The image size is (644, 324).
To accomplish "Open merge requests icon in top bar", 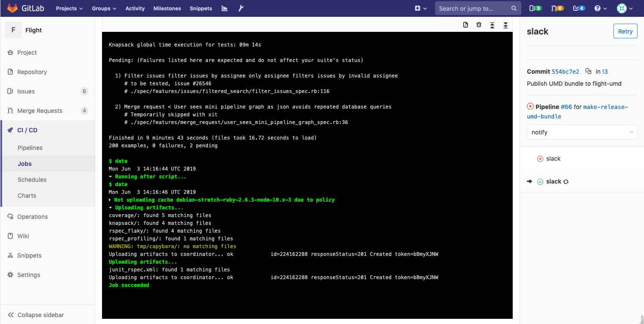I will pos(557,8).
